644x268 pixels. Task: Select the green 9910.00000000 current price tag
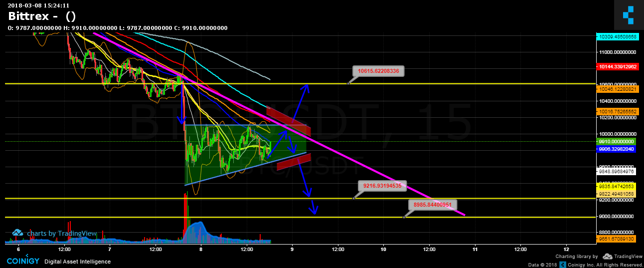click(x=617, y=142)
